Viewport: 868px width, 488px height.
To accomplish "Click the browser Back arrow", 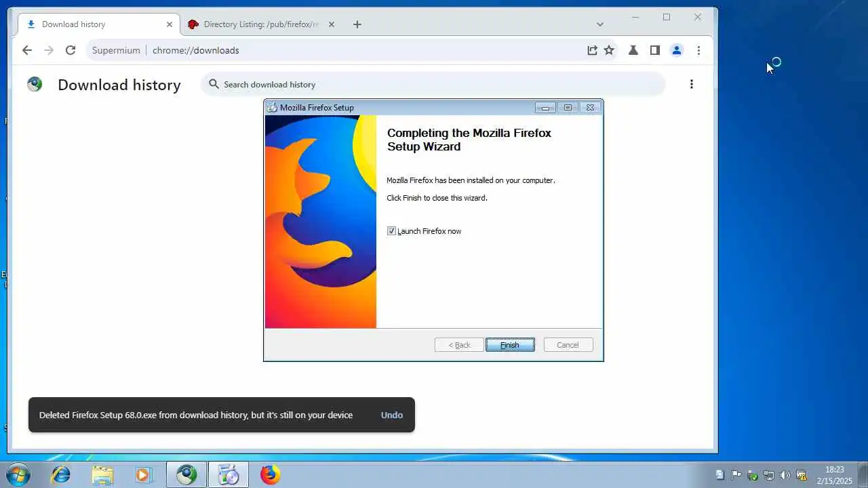I will coord(27,50).
